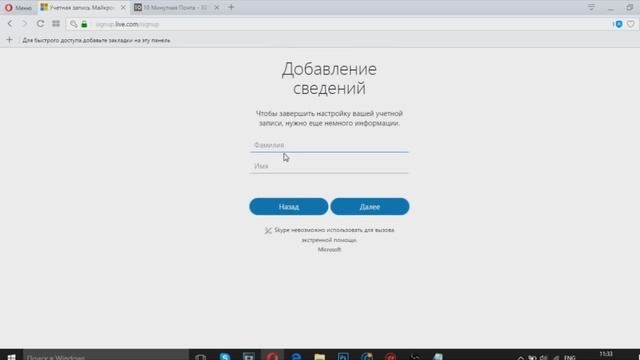Open Skype from the taskbar

225,356
